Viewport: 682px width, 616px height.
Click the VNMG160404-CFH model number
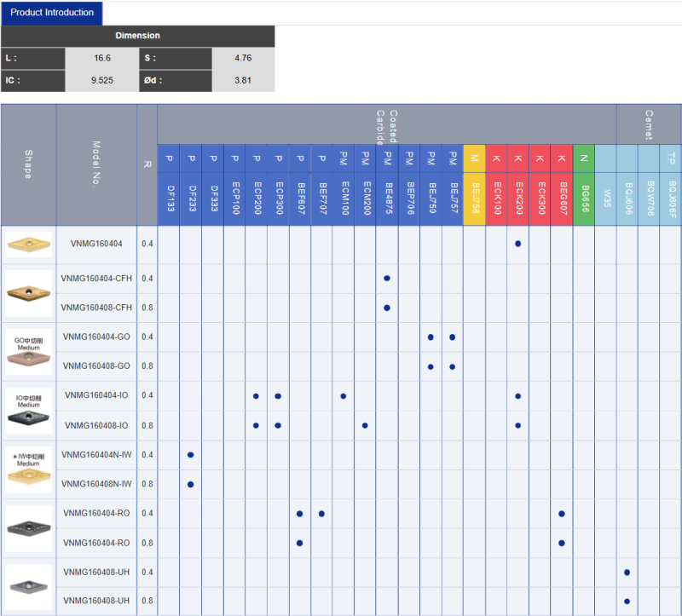point(96,279)
